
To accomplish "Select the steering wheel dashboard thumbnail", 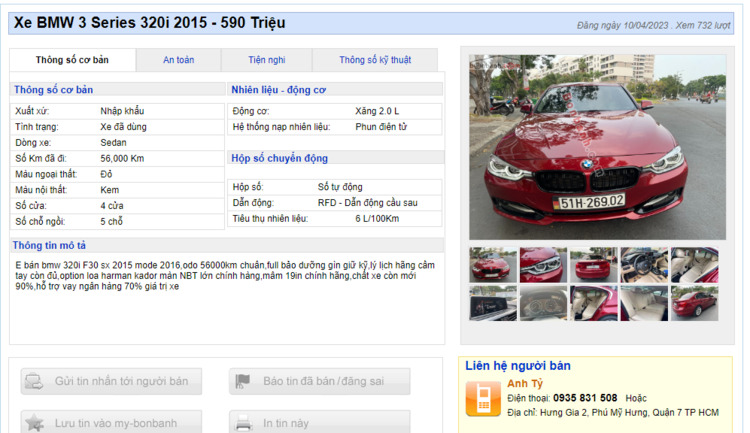I will [x=644, y=265].
